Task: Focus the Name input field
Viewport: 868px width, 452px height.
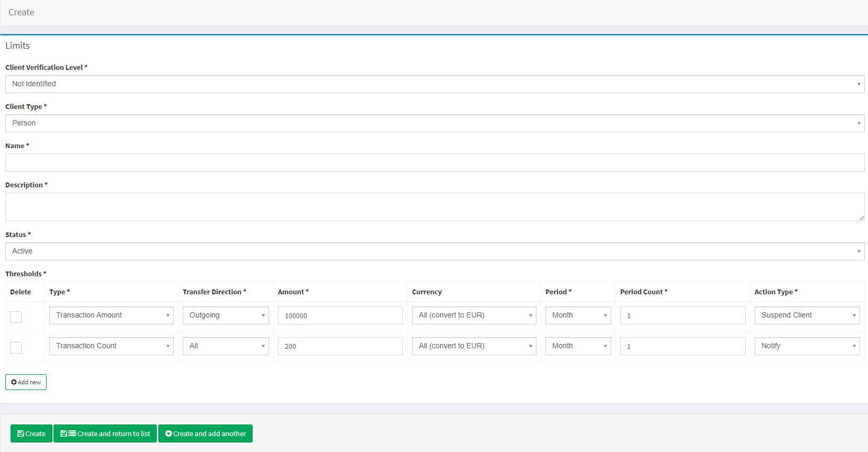Action: pyautogui.click(x=434, y=162)
